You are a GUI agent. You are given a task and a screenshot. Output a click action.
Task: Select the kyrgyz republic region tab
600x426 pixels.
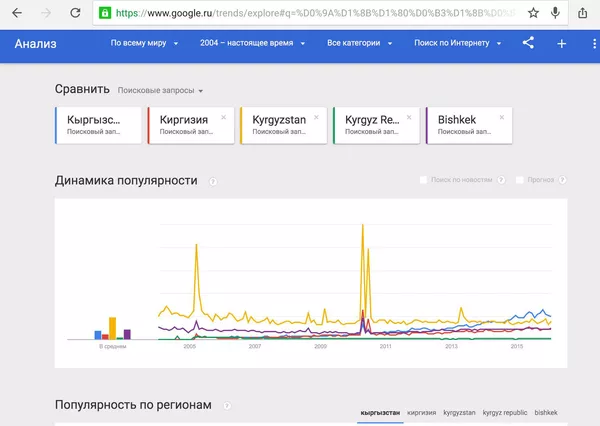pyautogui.click(x=504, y=412)
